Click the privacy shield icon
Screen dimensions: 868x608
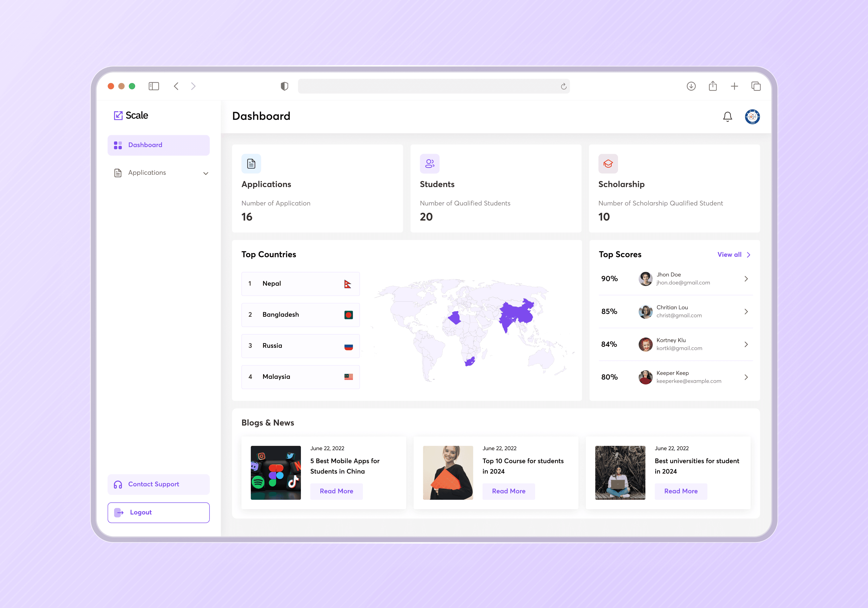(284, 86)
